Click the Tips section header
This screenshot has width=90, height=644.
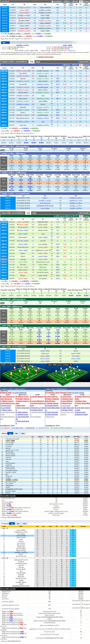[x=4, y=43]
